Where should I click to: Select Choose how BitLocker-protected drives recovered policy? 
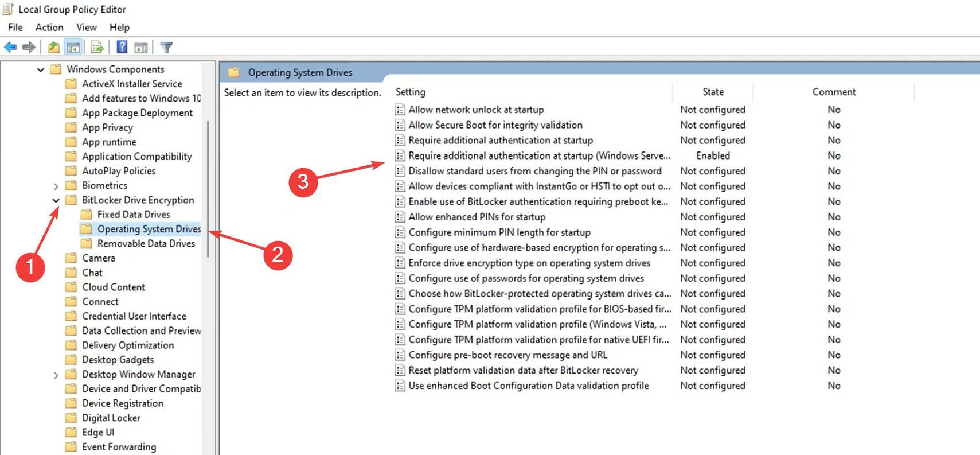point(540,293)
